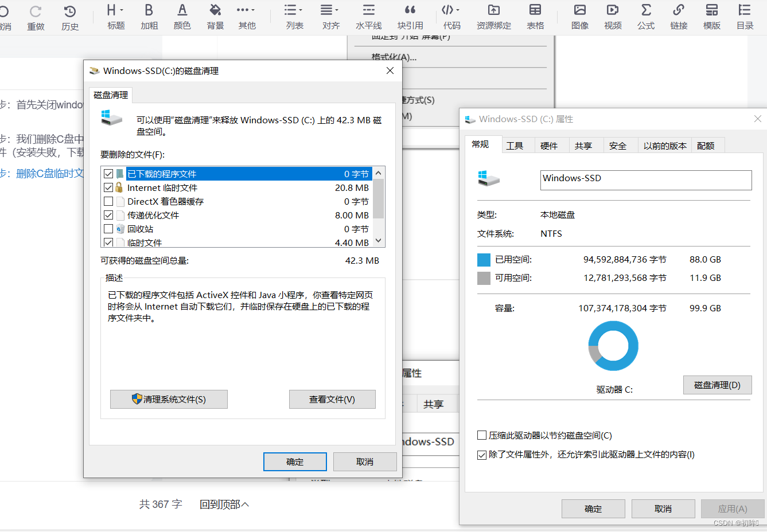Insert a Table (表格) icon
Image resolution: width=767 pixels, height=532 pixels.
[x=535, y=10]
